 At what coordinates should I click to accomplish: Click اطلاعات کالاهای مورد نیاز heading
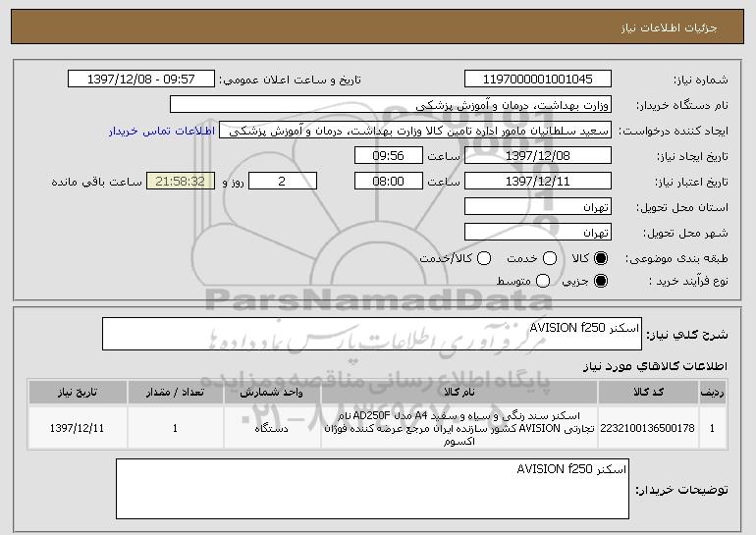pos(655,367)
